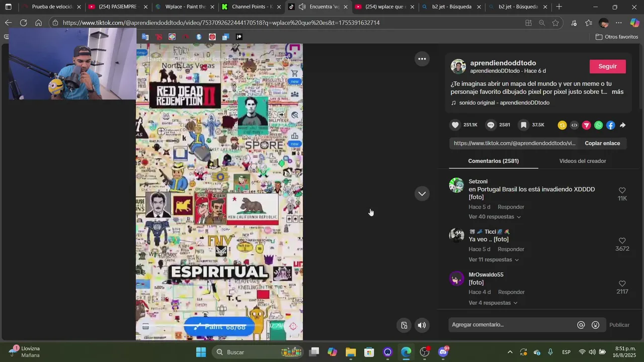Like Ticci's comment
644x362 pixels.
coord(622,241)
